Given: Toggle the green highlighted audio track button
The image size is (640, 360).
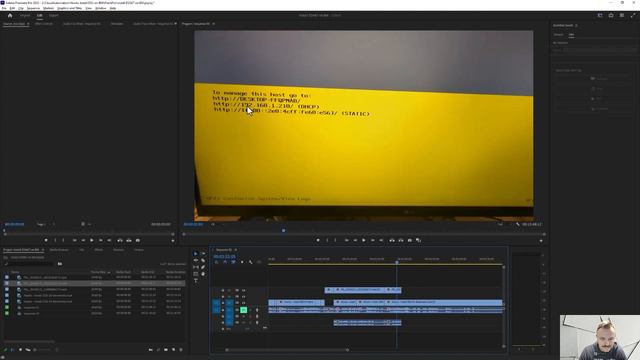Looking at the screenshot, I should (244, 310).
